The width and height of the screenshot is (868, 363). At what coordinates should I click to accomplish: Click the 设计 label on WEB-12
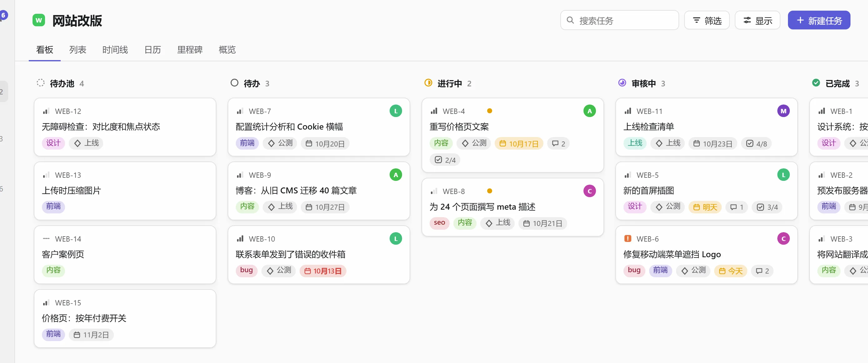[53, 143]
